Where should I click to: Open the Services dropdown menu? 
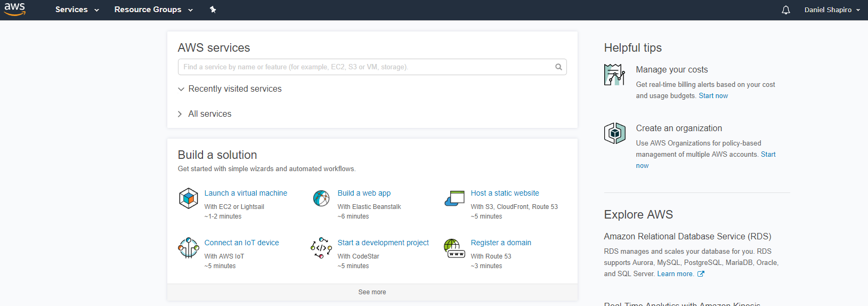point(77,10)
